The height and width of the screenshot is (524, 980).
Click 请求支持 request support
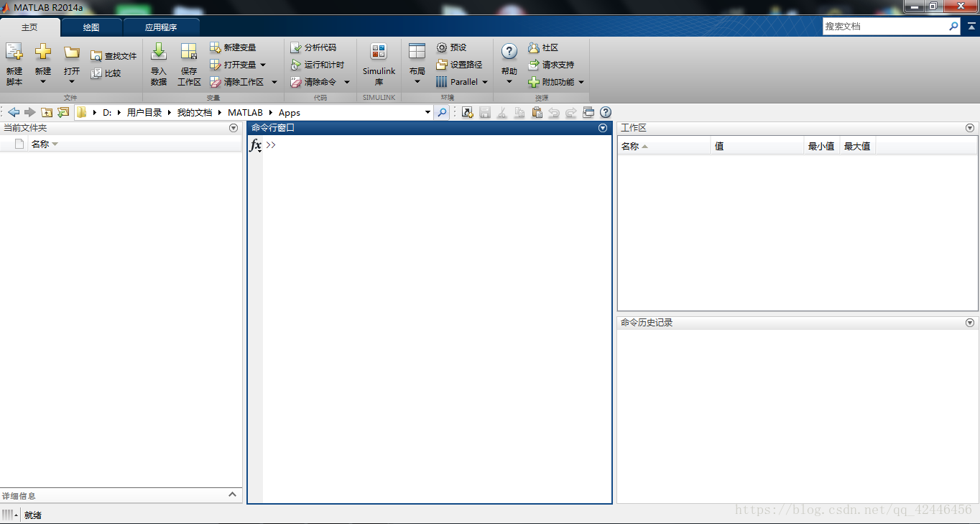click(551, 65)
